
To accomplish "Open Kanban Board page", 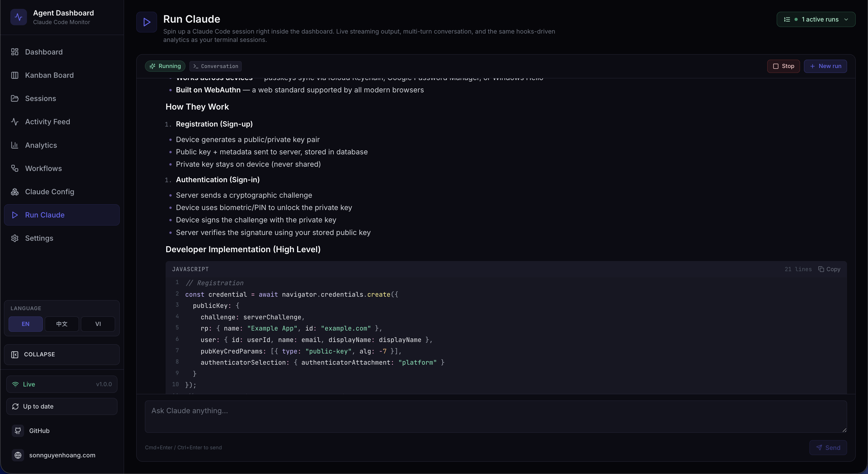I will tap(62, 75).
